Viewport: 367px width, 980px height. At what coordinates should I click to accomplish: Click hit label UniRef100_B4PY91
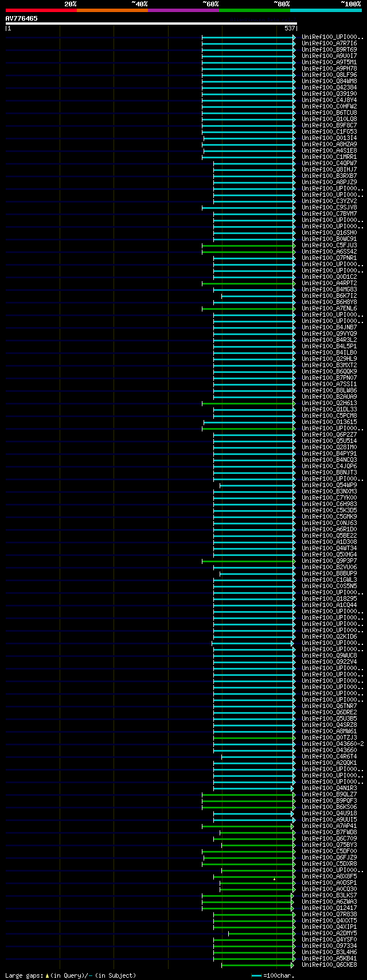point(329,453)
